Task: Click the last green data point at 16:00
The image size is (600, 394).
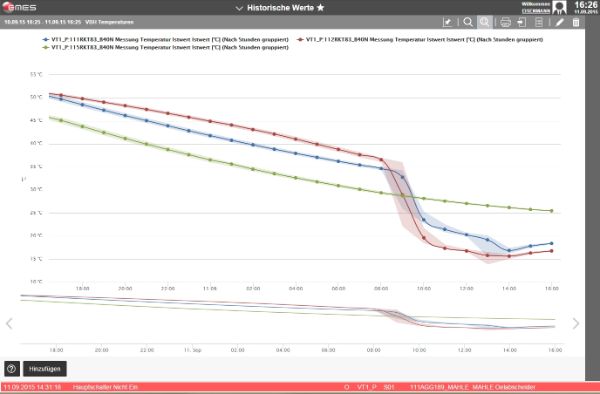Action: coord(551,211)
